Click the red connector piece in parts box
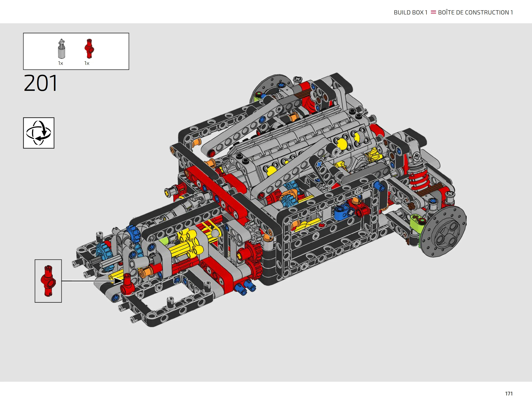 coord(89,48)
